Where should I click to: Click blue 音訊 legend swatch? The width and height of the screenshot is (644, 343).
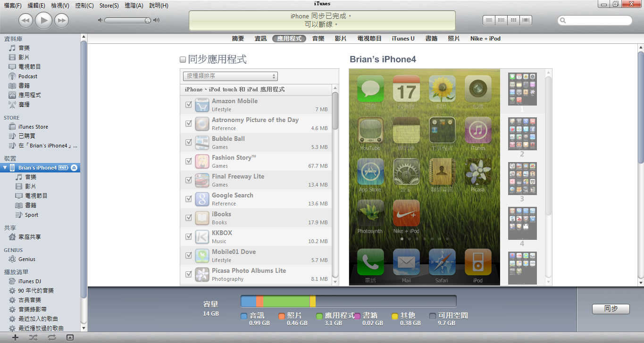244,316
